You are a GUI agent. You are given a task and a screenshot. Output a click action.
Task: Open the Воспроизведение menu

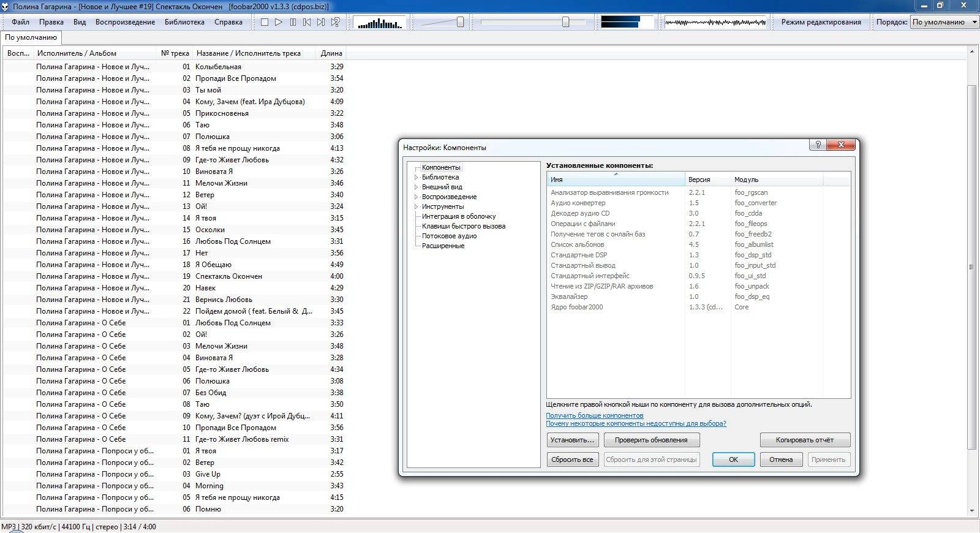[125, 22]
